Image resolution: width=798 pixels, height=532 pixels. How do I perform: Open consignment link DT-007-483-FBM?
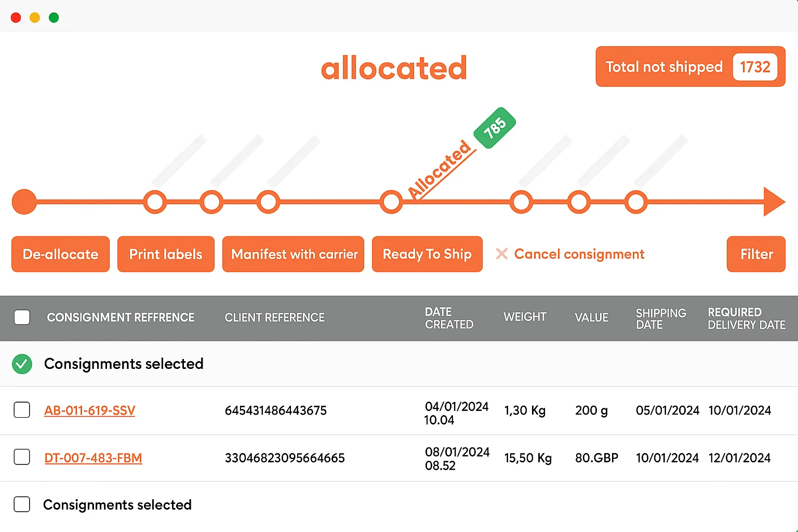point(94,458)
